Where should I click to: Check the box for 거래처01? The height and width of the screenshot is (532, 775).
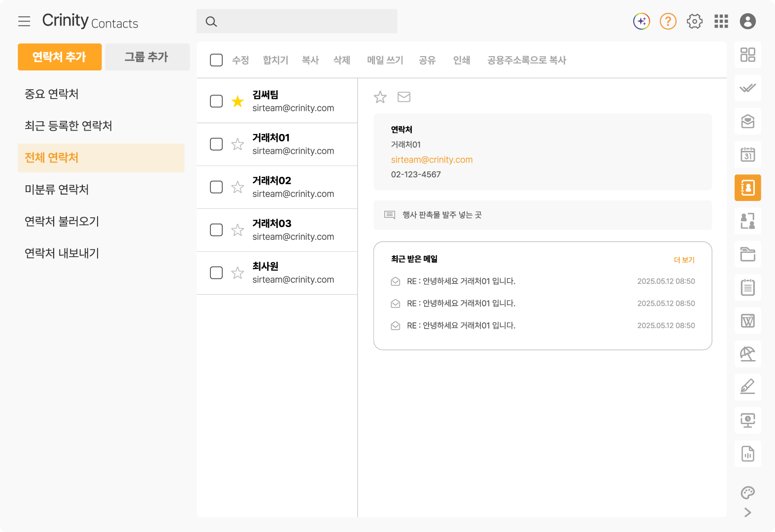tap(216, 144)
